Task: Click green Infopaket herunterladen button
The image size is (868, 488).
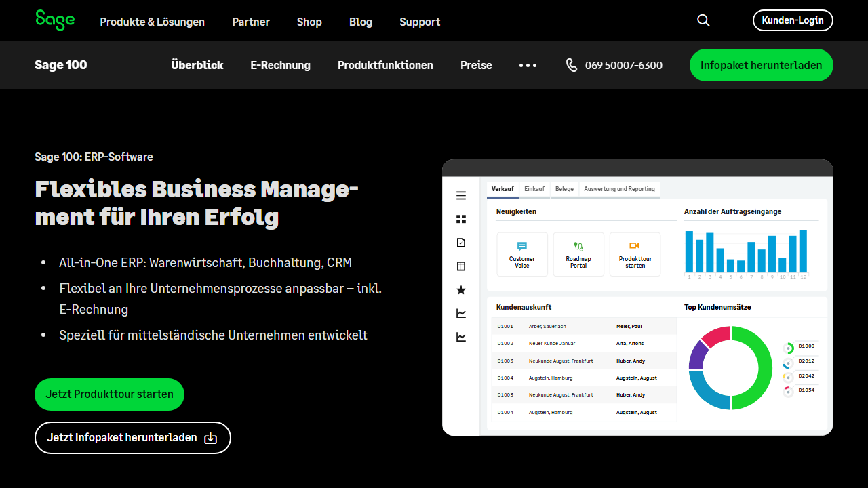Action: (762, 65)
